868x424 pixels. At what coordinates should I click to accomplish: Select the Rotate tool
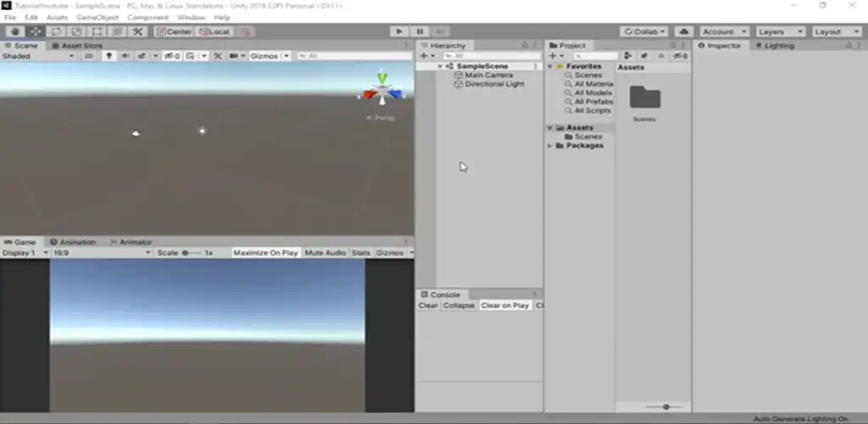pyautogui.click(x=56, y=31)
